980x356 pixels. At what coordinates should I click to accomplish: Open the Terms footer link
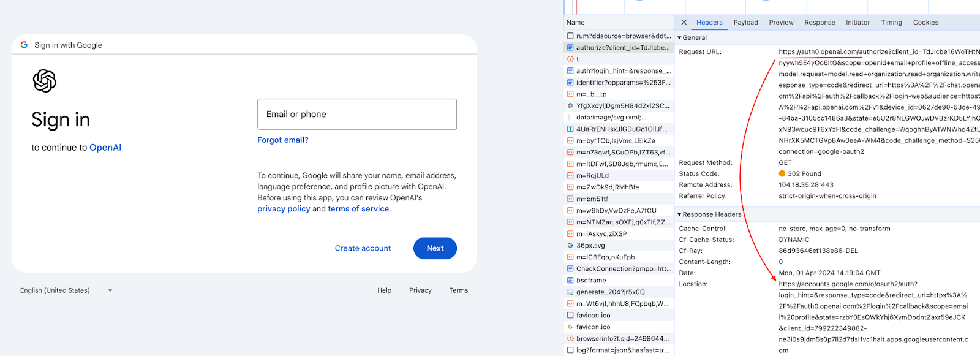coord(459,290)
